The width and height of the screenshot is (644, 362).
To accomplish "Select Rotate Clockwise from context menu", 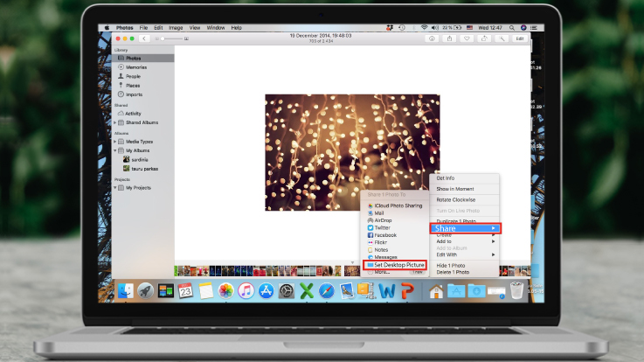I will [x=456, y=199].
